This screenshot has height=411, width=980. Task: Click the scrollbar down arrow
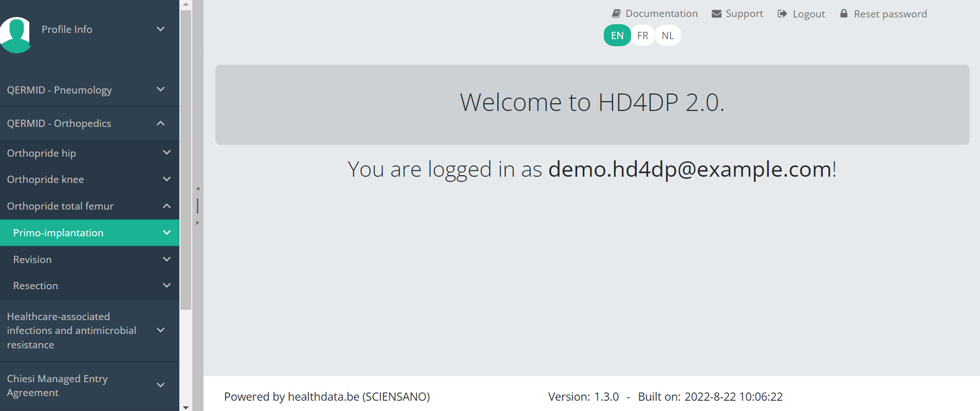point(186,407)
